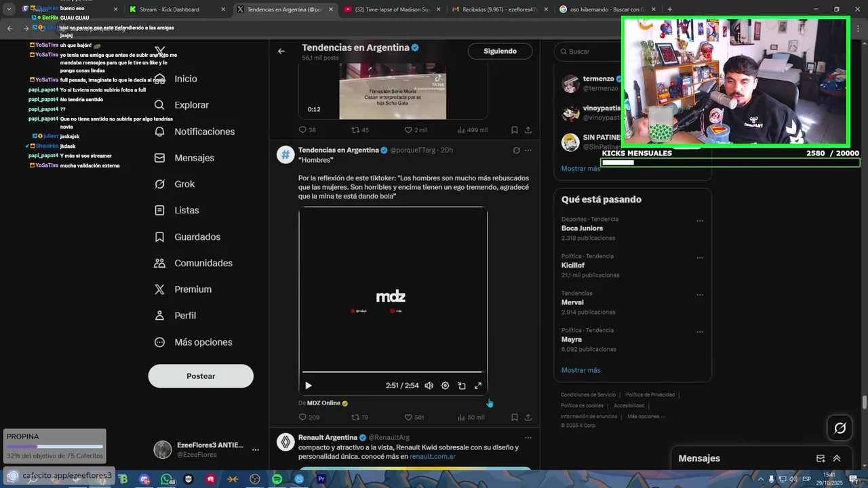868x488 pixels.
Task: Click the Postear button
Action: coord(201,376)
